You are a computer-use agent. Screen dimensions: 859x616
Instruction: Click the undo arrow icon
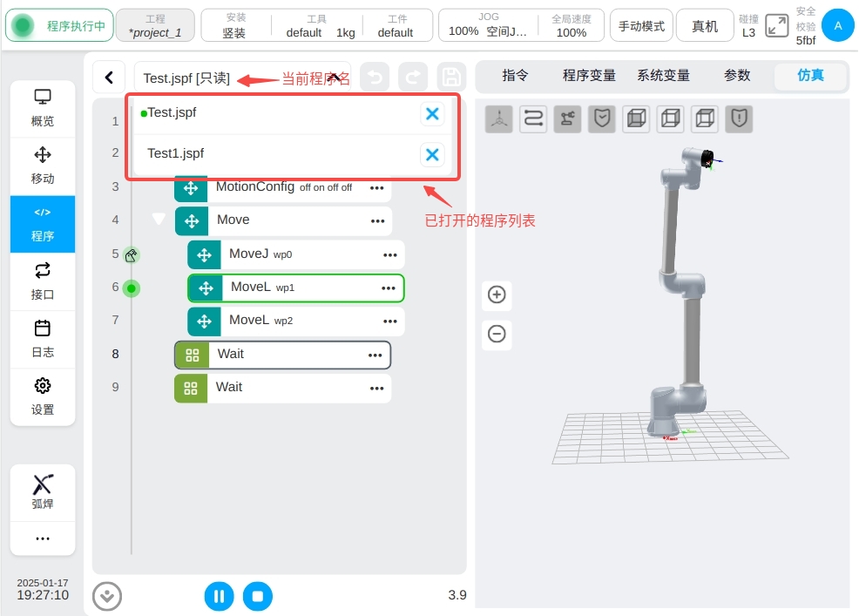tap(375, 78)
